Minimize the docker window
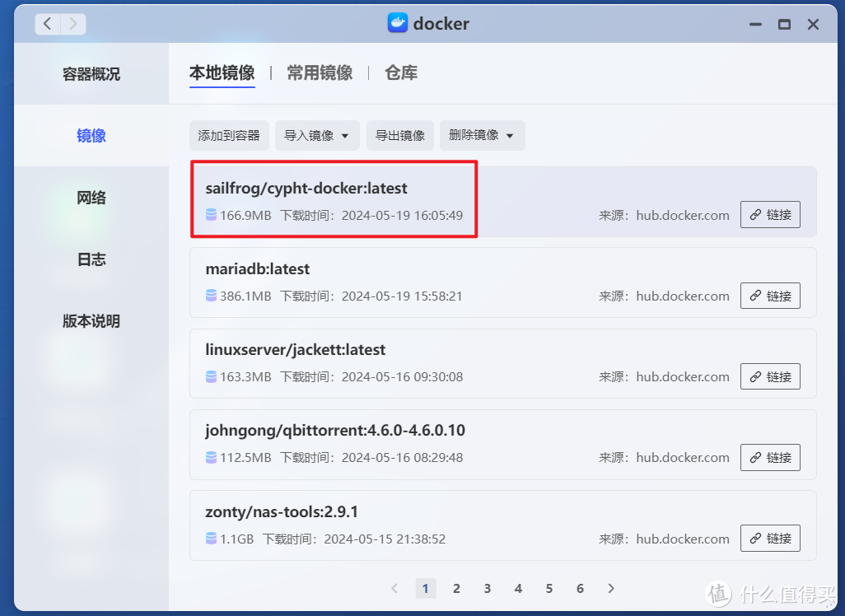 pos(755,24)
